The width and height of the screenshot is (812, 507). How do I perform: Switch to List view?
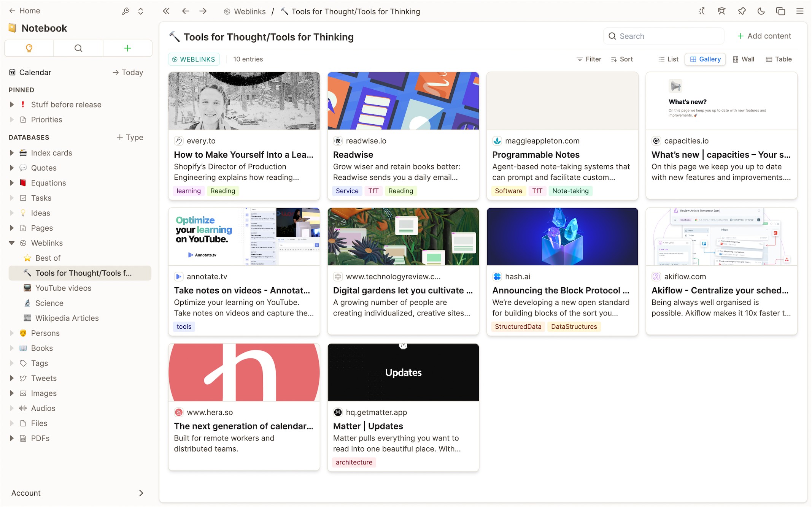(668, 59)
